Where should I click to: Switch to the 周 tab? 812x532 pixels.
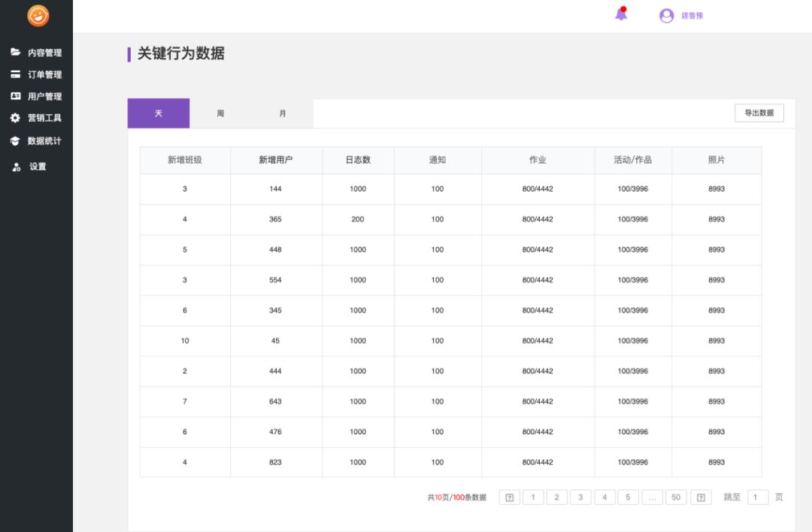[220, 113]
